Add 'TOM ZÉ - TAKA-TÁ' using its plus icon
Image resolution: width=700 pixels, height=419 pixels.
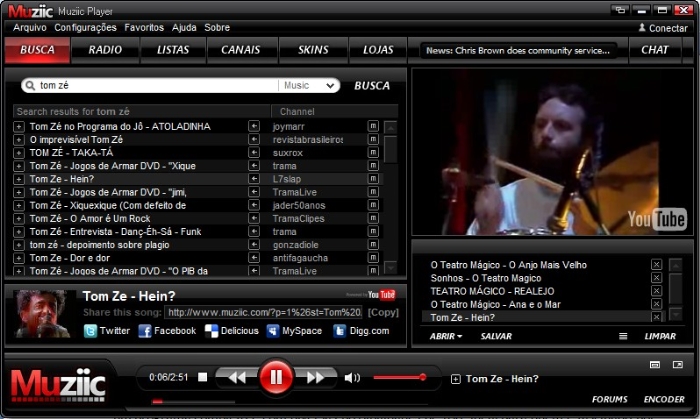[19, 153]
